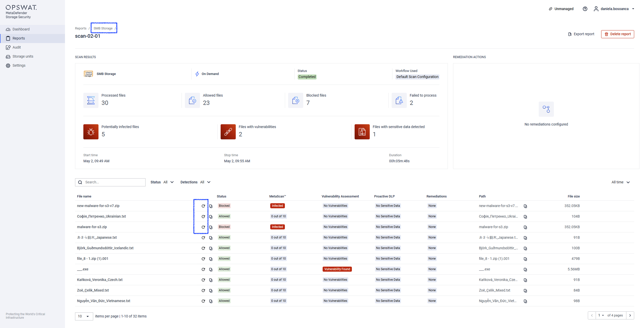The height and width of the screenshot is (328, 644).
Task: Rescan Zoë_Çelik_Mixed.txt file
Action: tap(203, 291)
